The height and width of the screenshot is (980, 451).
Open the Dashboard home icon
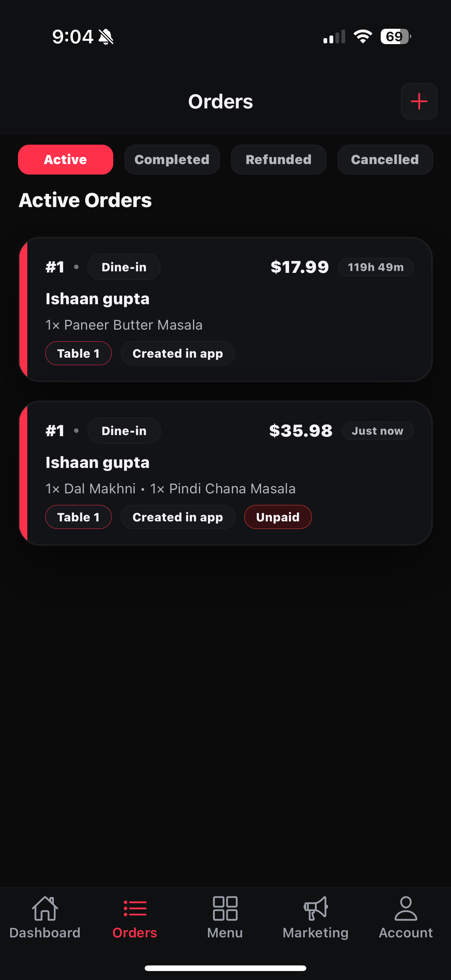click(x=45, y=909)
